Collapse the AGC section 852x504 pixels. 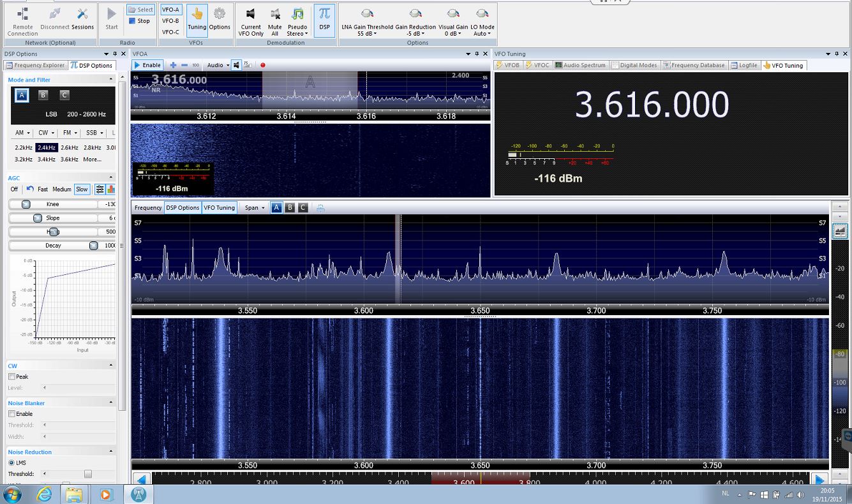click(x=111, y=178)
